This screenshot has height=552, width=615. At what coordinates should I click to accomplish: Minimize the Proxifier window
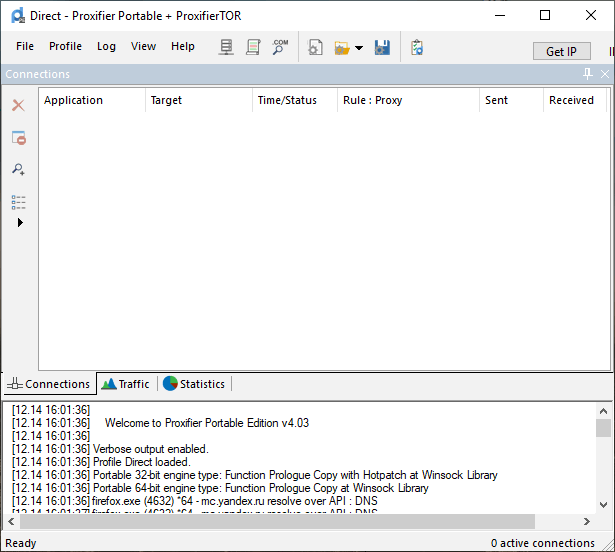pyautogui.click(x=500, y=16)
